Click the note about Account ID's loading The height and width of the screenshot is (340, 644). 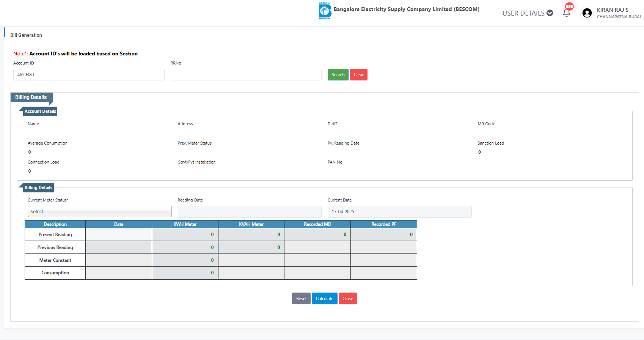tap(75, 54)
